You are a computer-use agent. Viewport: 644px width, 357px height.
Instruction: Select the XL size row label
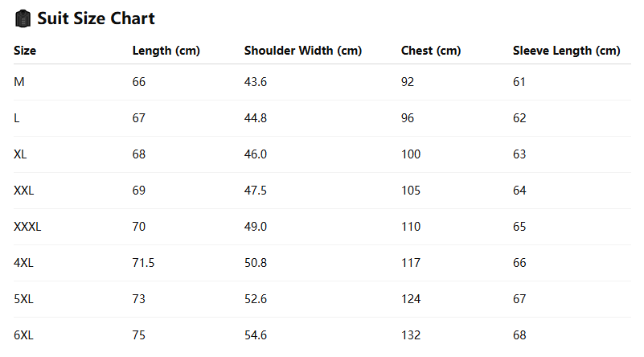point(20,154)
